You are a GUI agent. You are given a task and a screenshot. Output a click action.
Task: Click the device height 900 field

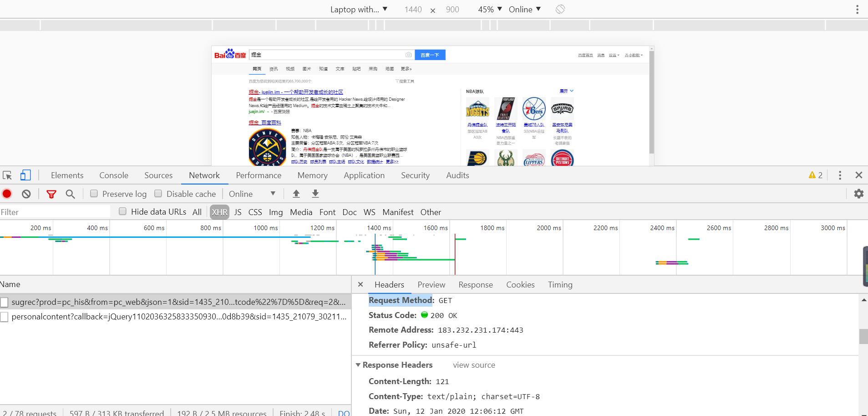pos(452,10)
